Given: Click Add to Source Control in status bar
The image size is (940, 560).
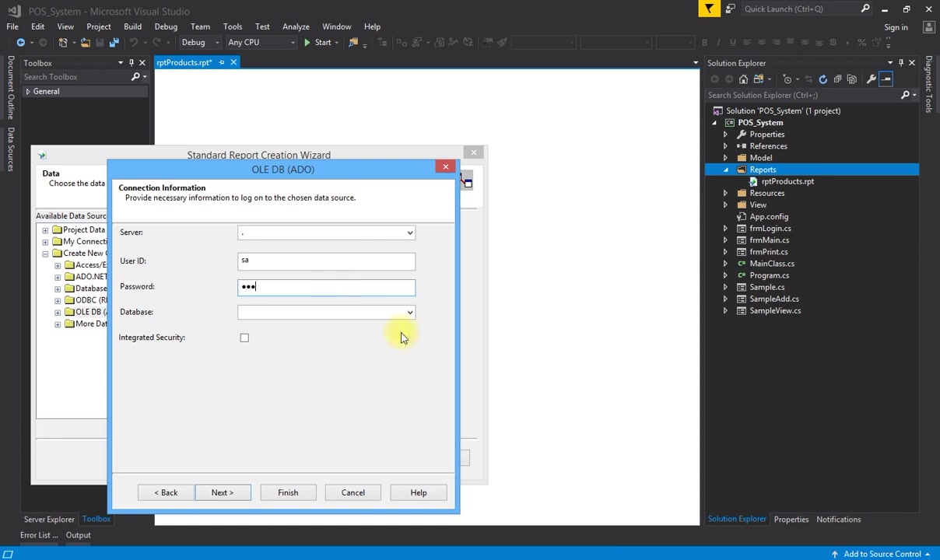Looking at the screenshot, I should coord(882,554).
